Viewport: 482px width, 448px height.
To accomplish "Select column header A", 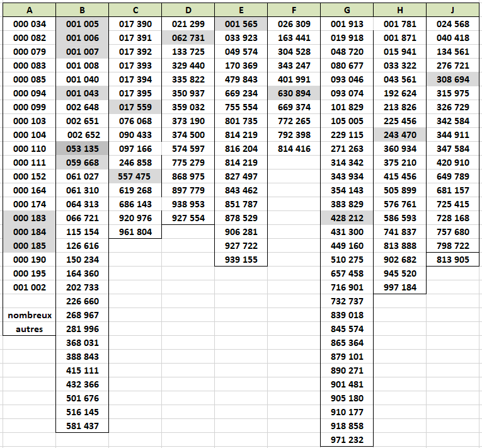I will click(x=29, y=10).
